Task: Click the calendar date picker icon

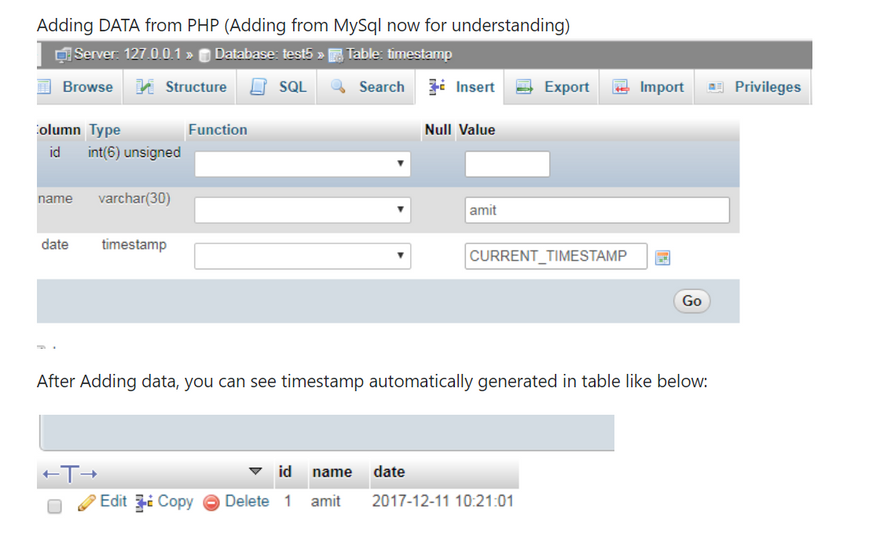Action: coord(662,258)
